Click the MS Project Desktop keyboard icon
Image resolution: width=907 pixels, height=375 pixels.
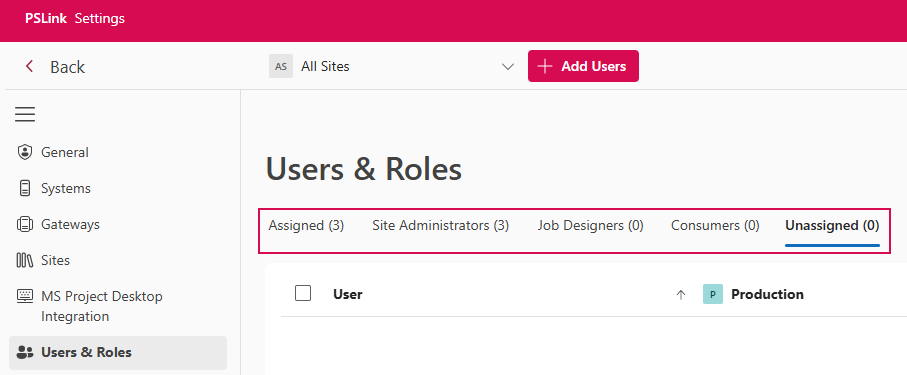point(25,296)
